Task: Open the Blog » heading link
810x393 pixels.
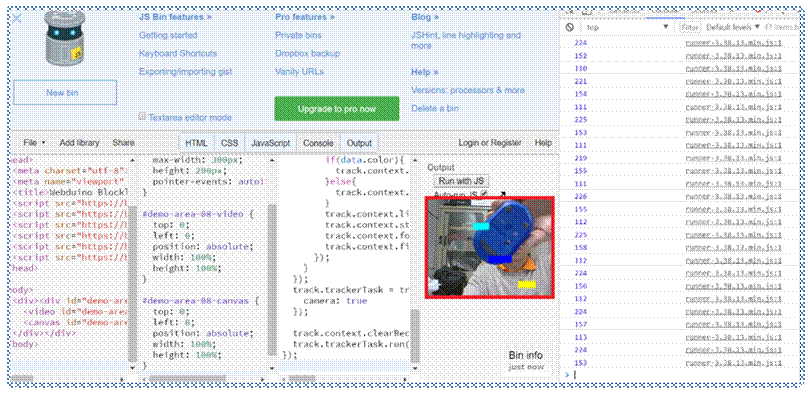Action: pyautogui.click(x=425, y=17)
